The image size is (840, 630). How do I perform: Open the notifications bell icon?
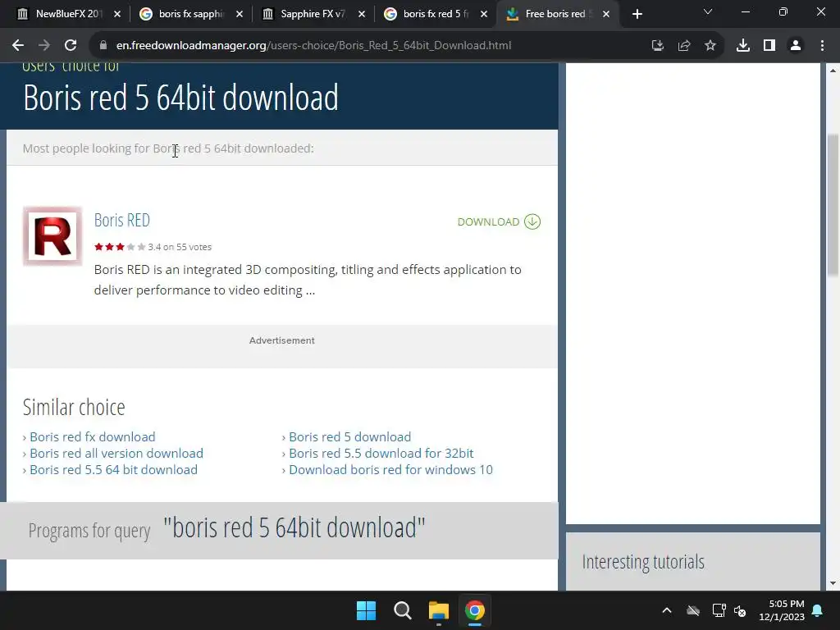pos(818,610)
